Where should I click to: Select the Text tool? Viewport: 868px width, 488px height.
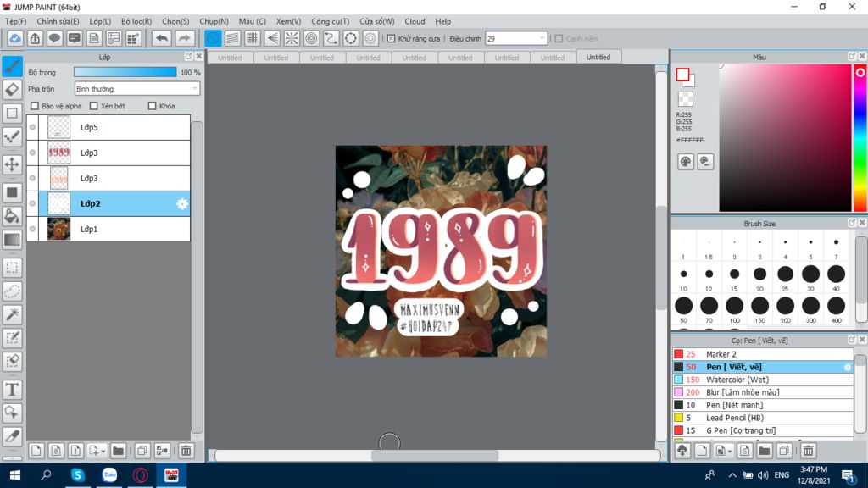click(12, 390)
